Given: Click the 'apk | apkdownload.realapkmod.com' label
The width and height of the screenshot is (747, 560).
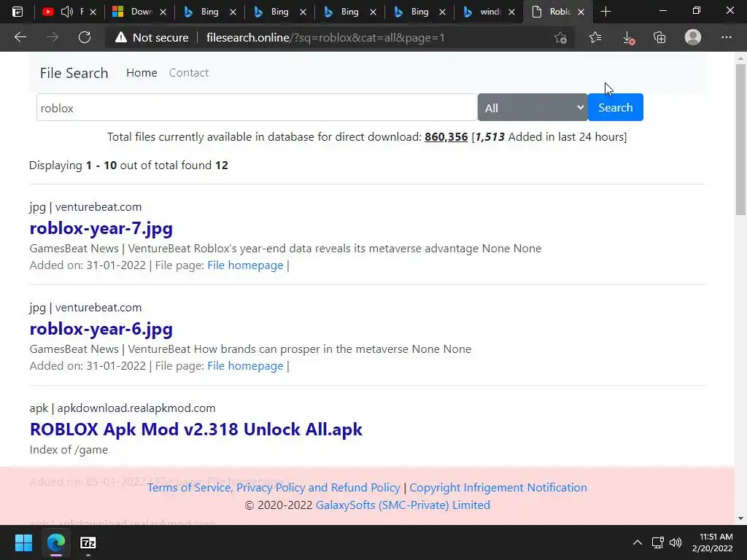Looking at the screenshot, I should (x=123, y=408).
